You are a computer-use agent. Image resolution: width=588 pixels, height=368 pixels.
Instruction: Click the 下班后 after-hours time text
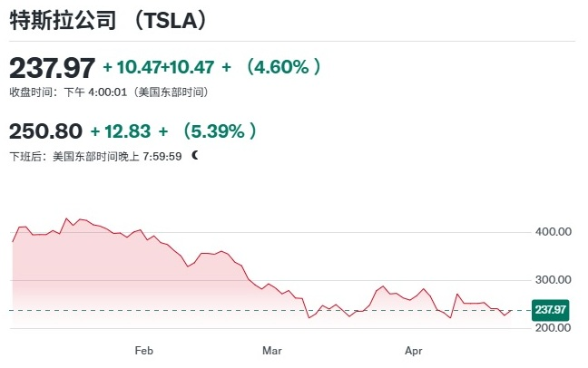[x=95, y=156]
